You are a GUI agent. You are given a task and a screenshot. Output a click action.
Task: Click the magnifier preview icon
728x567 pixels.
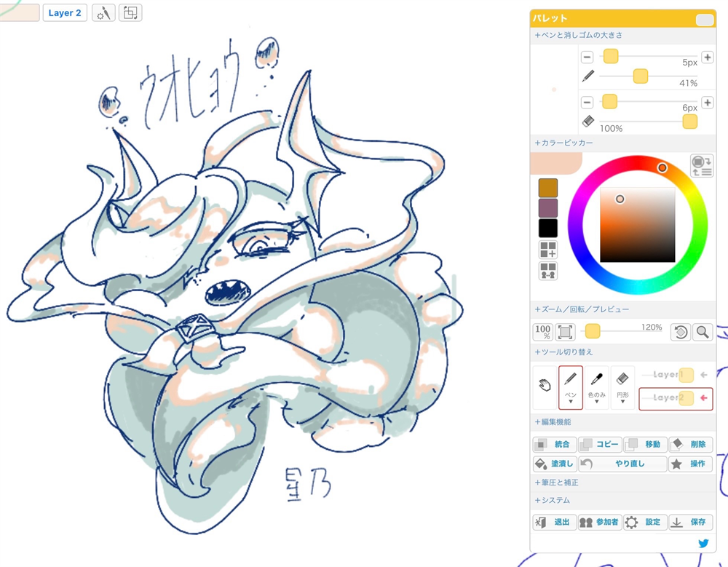[703, 332]
